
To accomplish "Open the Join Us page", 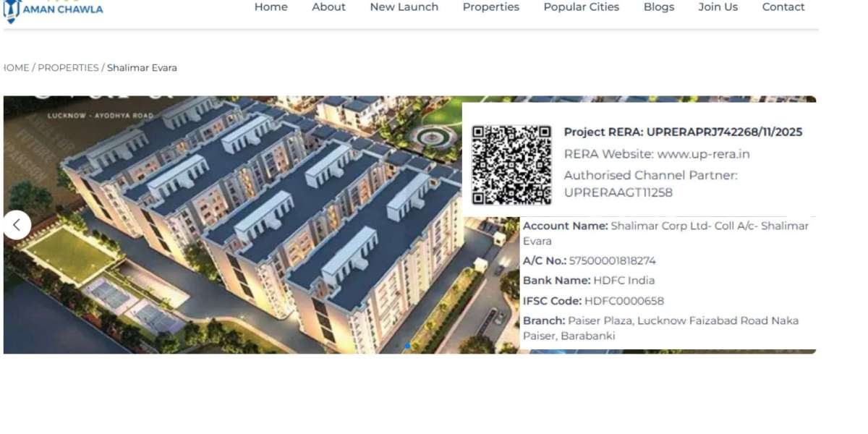I will click(718, 7).
